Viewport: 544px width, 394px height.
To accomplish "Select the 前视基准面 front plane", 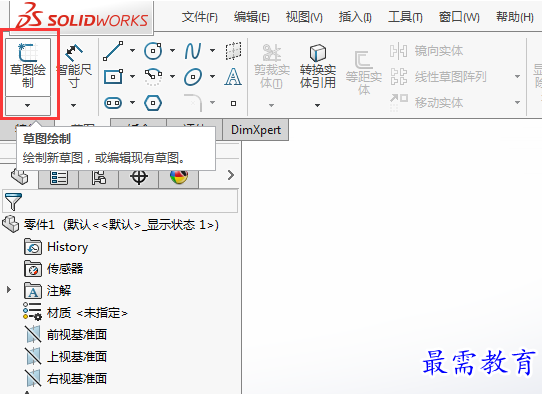I will point(66,335).
